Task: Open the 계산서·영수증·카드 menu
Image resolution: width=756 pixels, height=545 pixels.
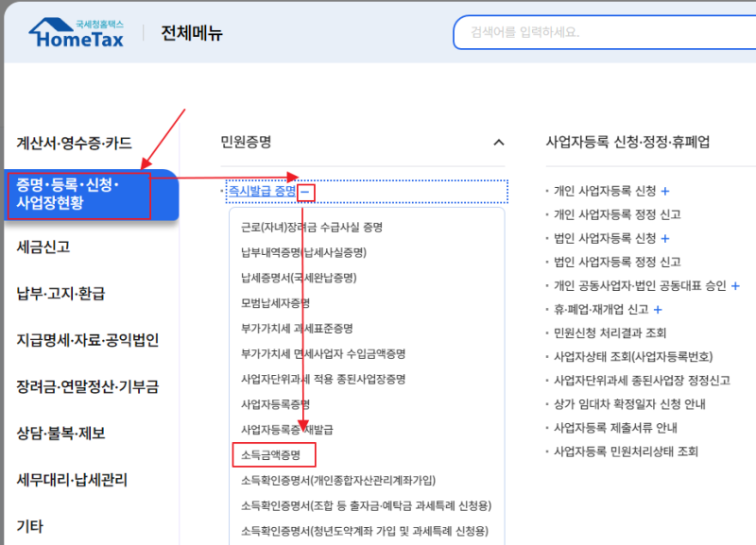Action: [x=75, y=144]
